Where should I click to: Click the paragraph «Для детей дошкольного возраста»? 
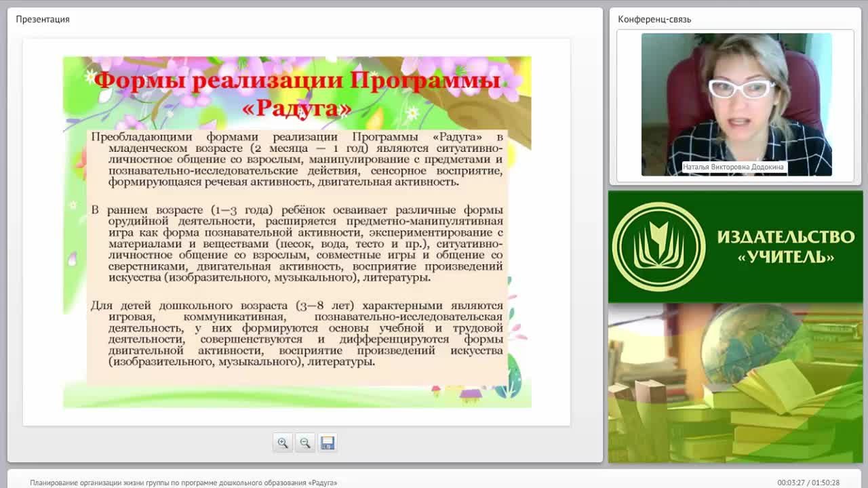pos(297,333)
